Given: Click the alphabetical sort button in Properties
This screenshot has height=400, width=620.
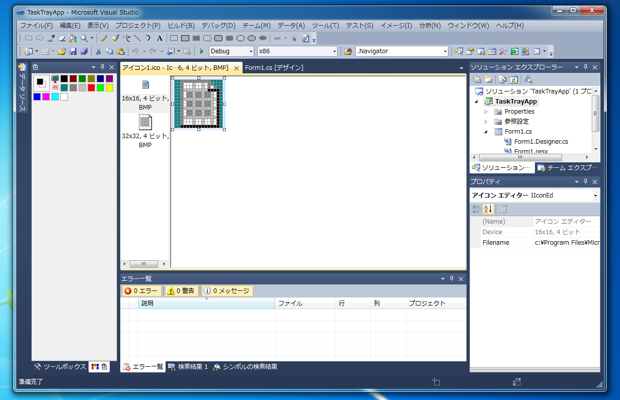Looking at the screenshot, I should (x=488, y=209).
